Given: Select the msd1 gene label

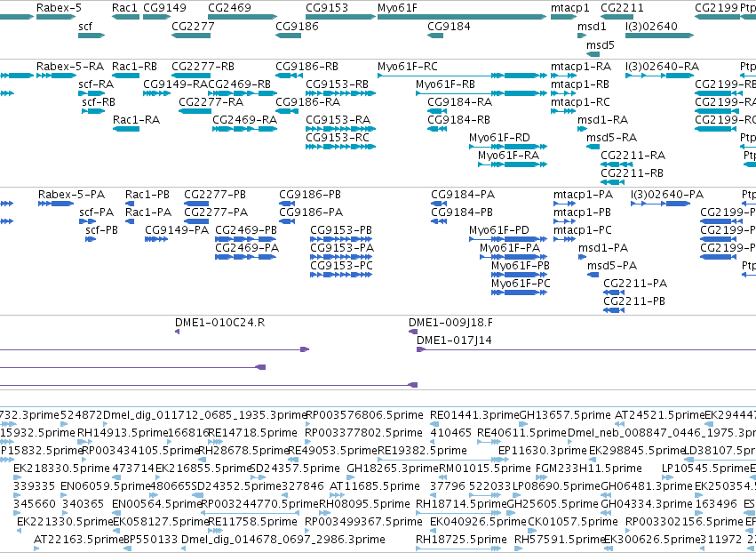Looking at the screenshot, I should click(x=592, y=27).
